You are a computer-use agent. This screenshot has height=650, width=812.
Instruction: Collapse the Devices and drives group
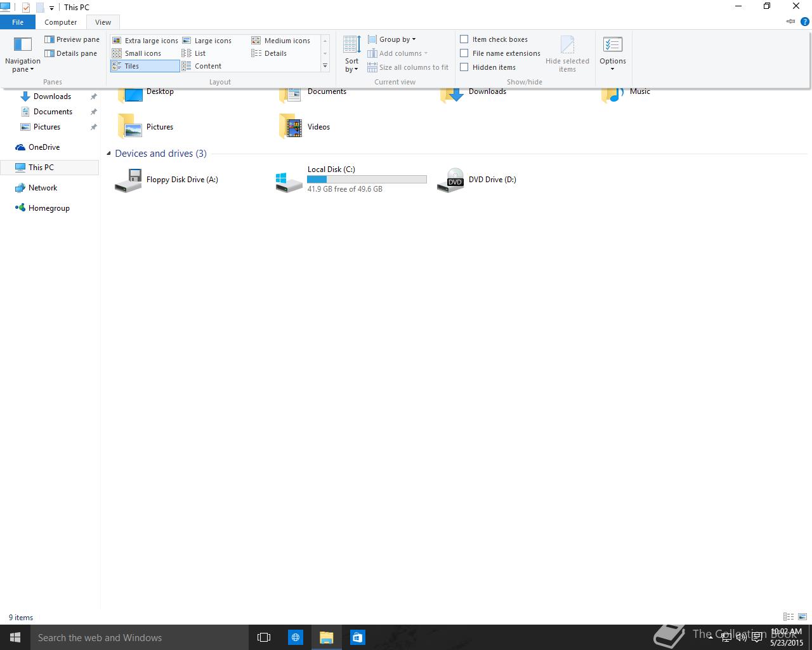[108, 154]
